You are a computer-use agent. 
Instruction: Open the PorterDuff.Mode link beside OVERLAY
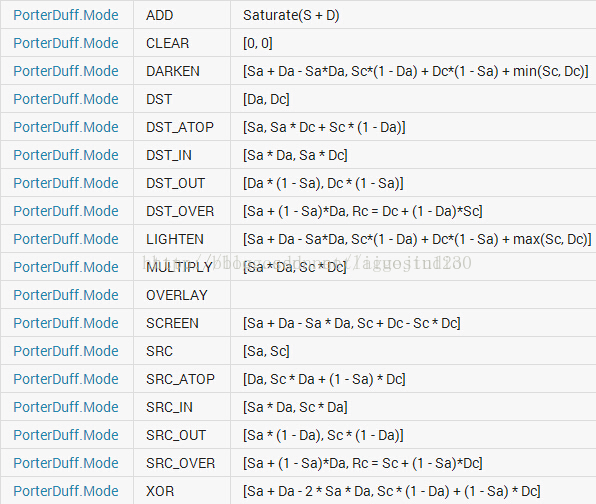click(66, 295)
